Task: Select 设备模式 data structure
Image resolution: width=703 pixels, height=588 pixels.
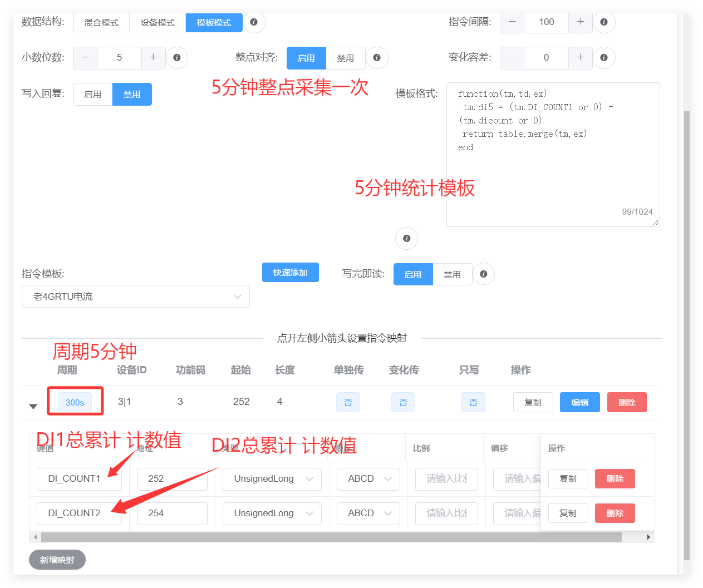Action: click(158, 23)
